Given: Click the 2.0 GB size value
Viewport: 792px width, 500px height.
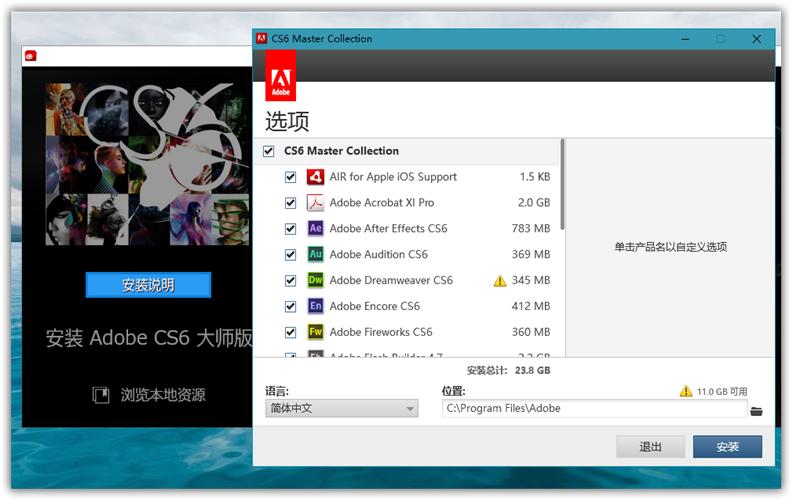Looking at the screenshot, I should tap(534, 203).
